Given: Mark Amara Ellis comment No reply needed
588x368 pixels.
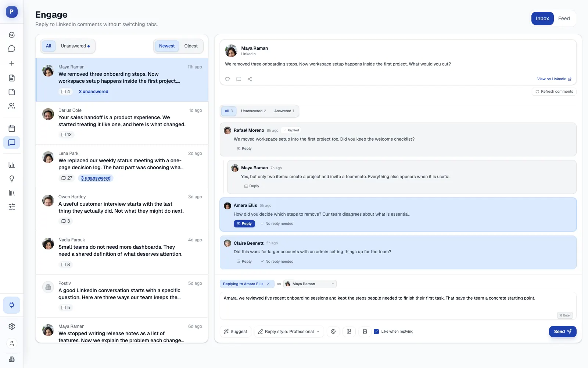Looking at the screenshot, I should 277,224.
